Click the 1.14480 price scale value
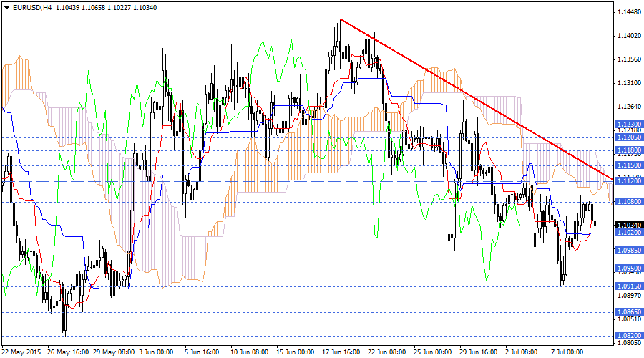Screen dimensions: 644x358 [628, 12]
